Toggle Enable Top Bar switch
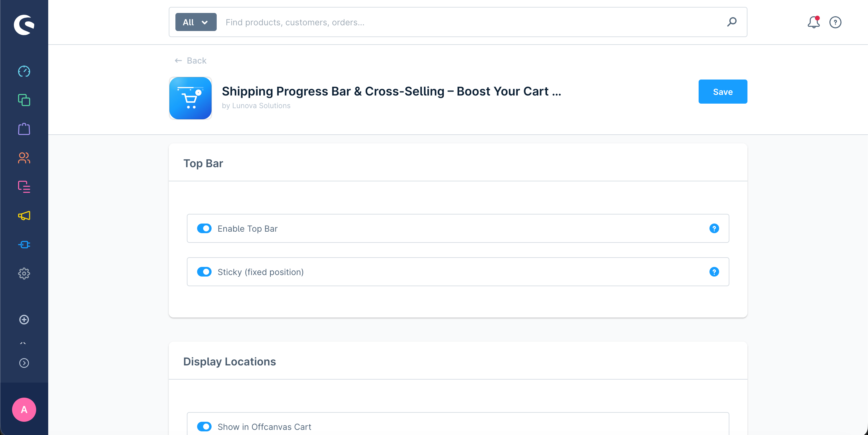This screenshot has height=435, width=868. tap(204, 228)
